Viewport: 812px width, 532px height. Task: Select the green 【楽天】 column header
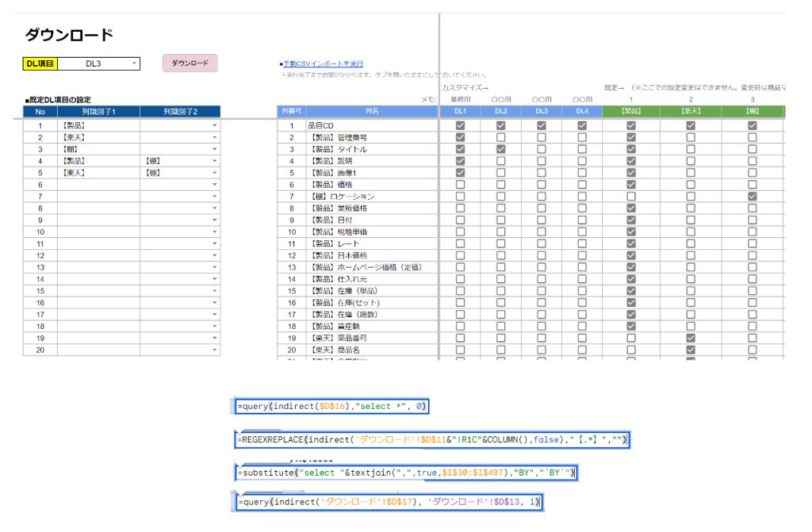point(691,112)
